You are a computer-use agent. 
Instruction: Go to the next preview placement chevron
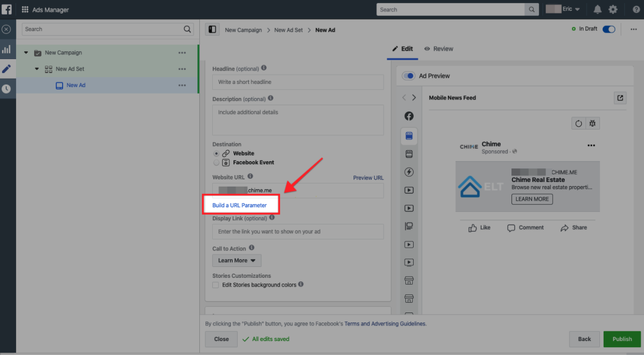click(x=414, y=97)
